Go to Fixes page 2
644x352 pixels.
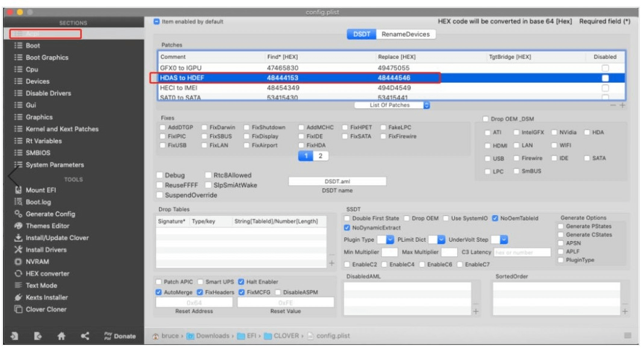coord(320,156)
